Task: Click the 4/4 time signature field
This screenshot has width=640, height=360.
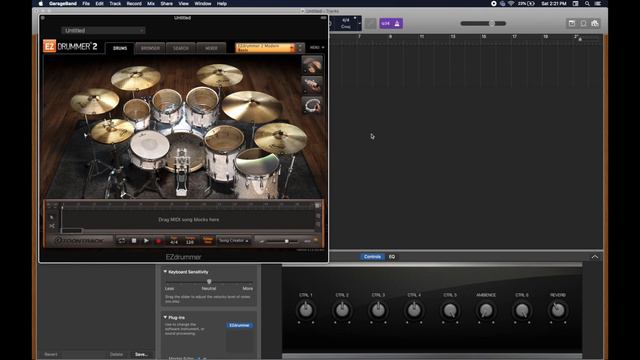Action: point(174,241)
